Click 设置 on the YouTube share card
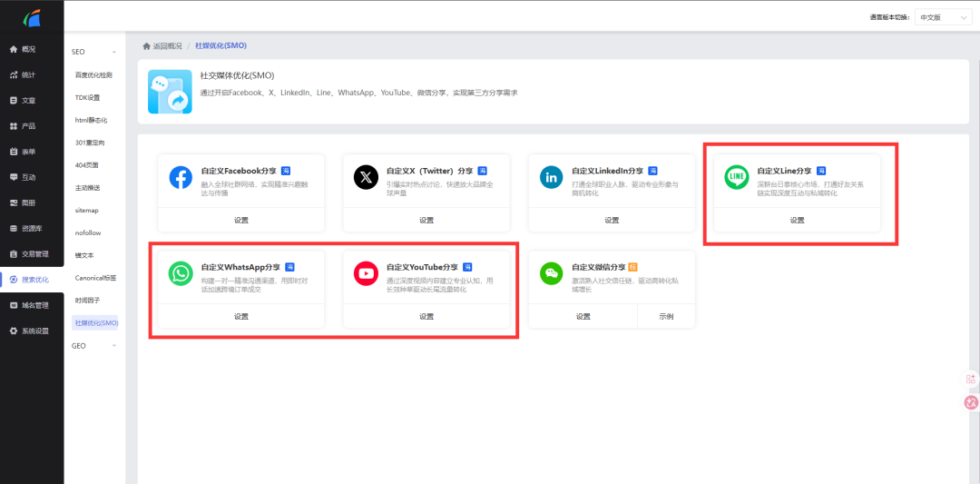This screenshot has width=980, height=484. [x=426, y=316]
